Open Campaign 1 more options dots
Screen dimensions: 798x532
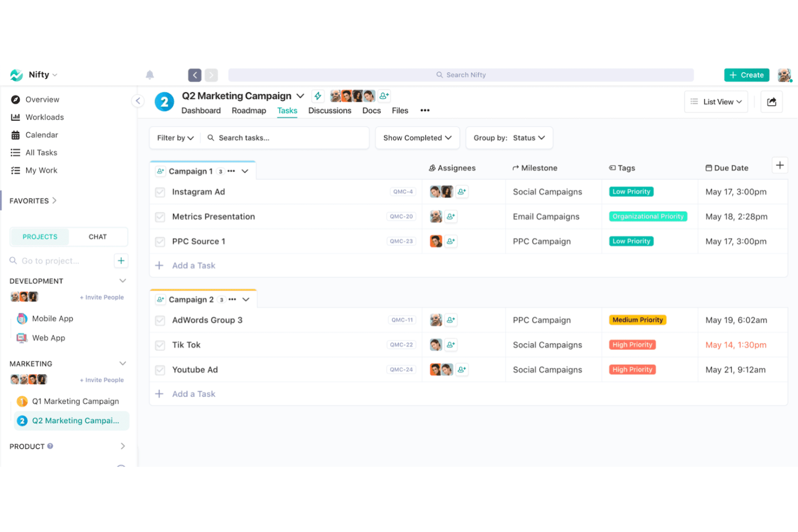(x=231, y=171)
